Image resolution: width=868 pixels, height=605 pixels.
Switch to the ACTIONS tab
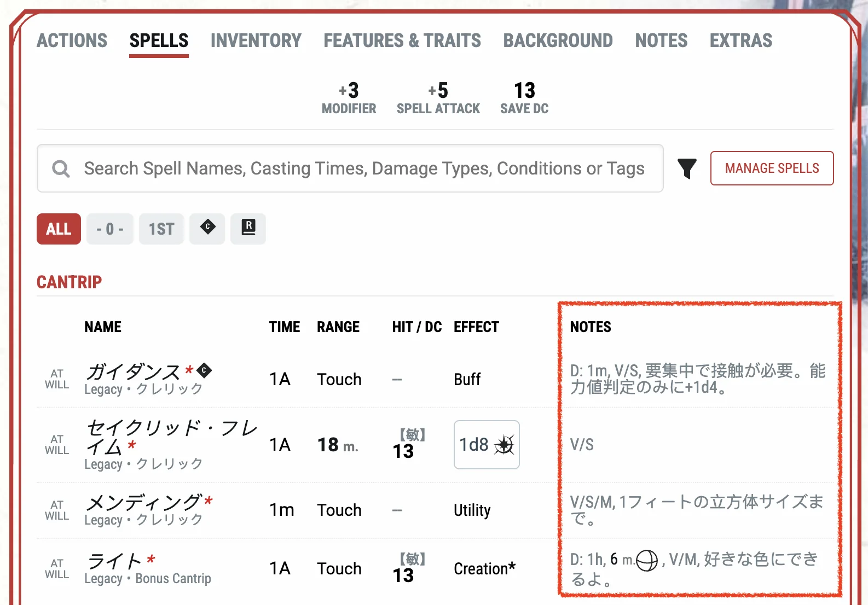72,40
